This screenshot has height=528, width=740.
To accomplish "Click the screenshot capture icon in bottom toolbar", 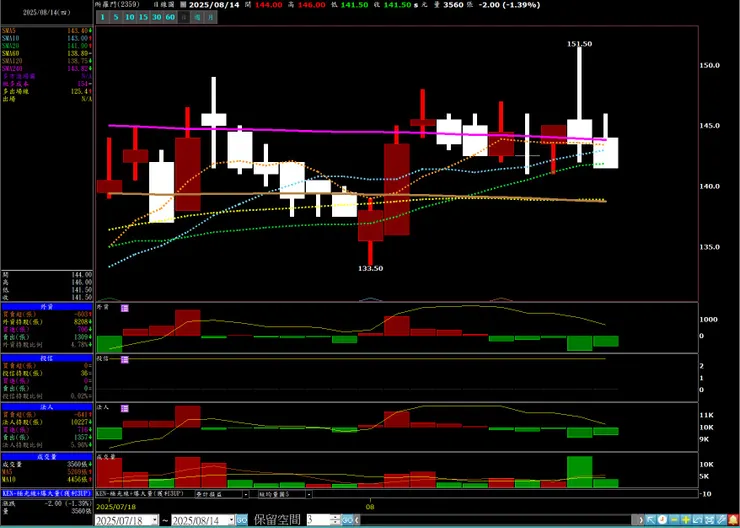I will click(709, 520).
